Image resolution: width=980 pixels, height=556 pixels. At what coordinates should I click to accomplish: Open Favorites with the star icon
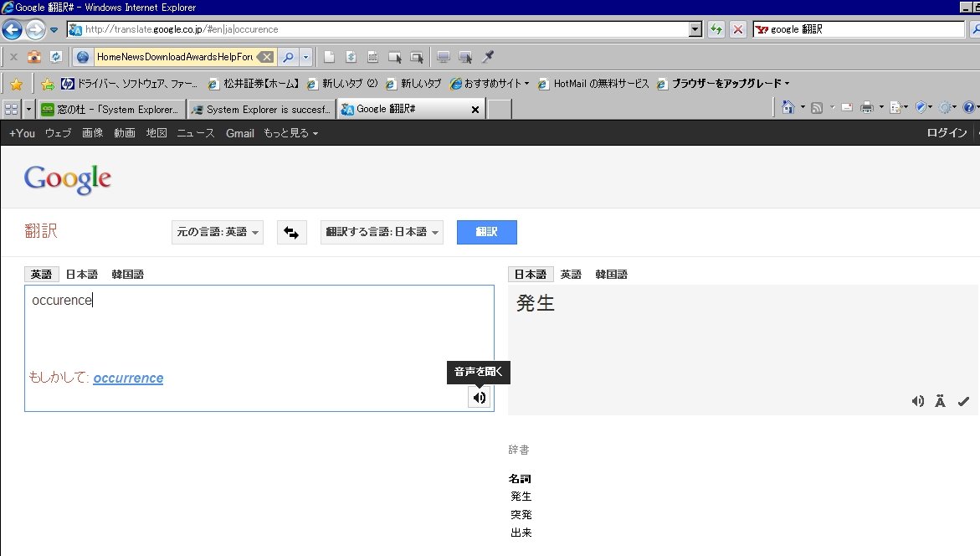coord(16,84)
